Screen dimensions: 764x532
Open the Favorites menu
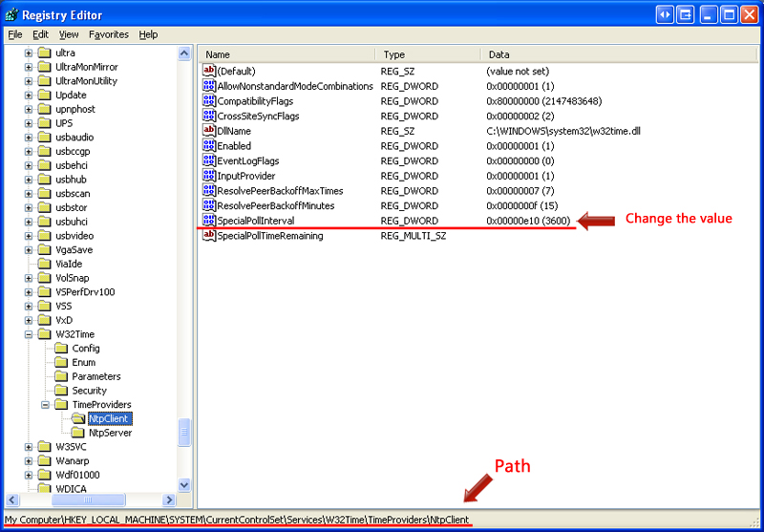(x=109, y=34)
